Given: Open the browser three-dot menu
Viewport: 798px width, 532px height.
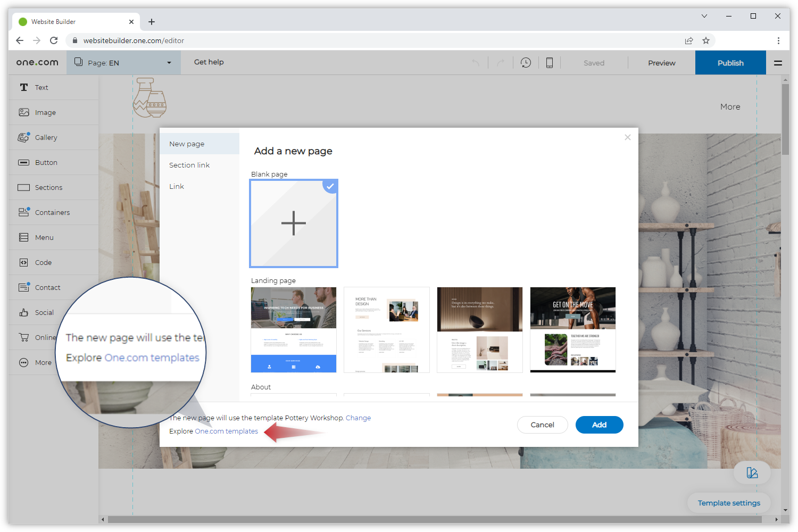Looking at the screenshot, I should coord(778,40).
